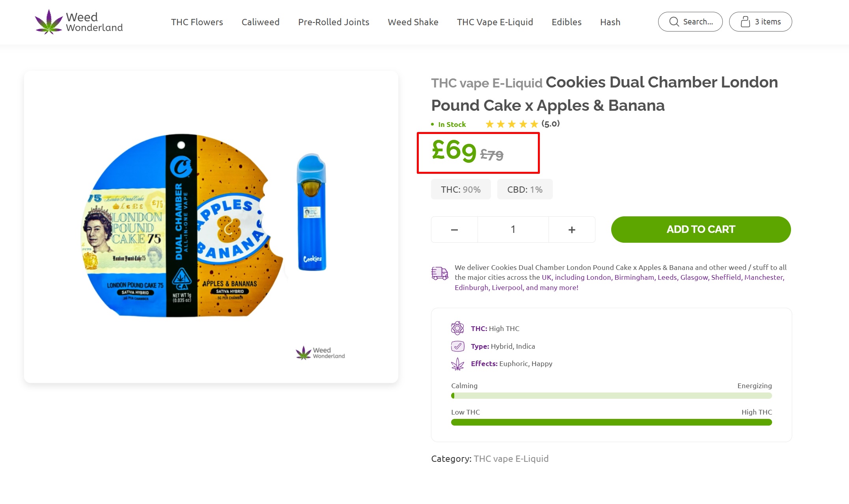Screen dimensions: 849x504
Task: Click the Effects cannabis leaf icon
Action: point(457,364)
